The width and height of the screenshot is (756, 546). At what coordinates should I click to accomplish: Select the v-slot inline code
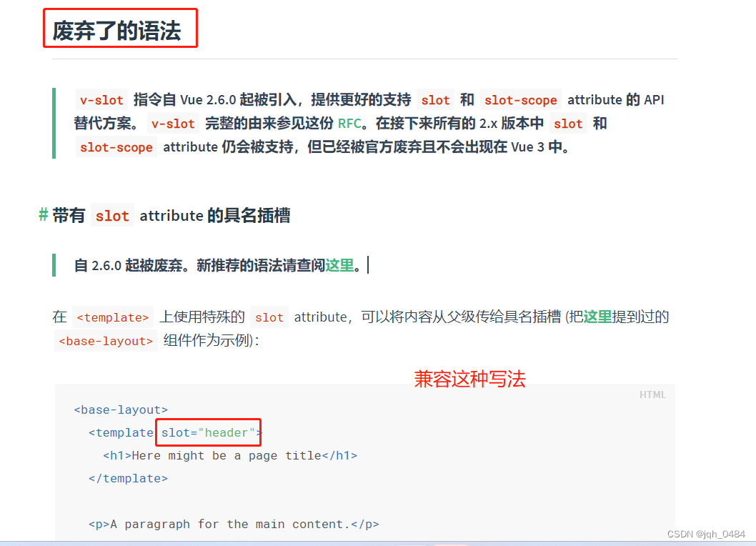(101, 99)
